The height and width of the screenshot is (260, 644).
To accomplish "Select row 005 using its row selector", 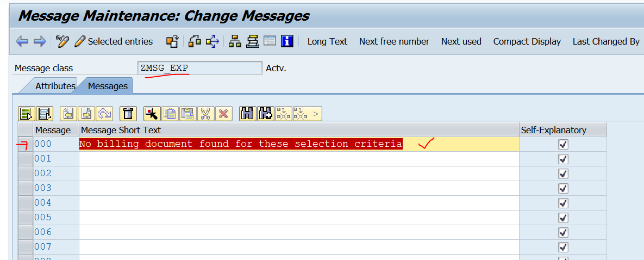I will click(26, 217).
